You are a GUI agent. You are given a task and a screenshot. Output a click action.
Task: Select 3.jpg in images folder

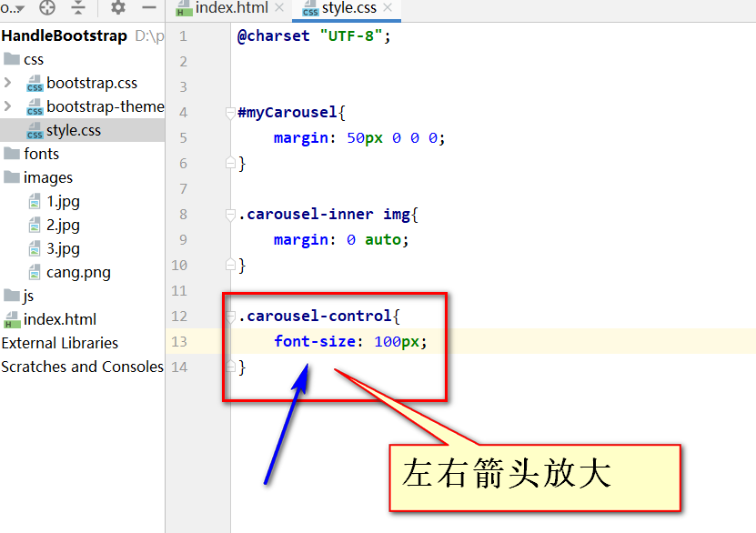click(x=63, y=248)
